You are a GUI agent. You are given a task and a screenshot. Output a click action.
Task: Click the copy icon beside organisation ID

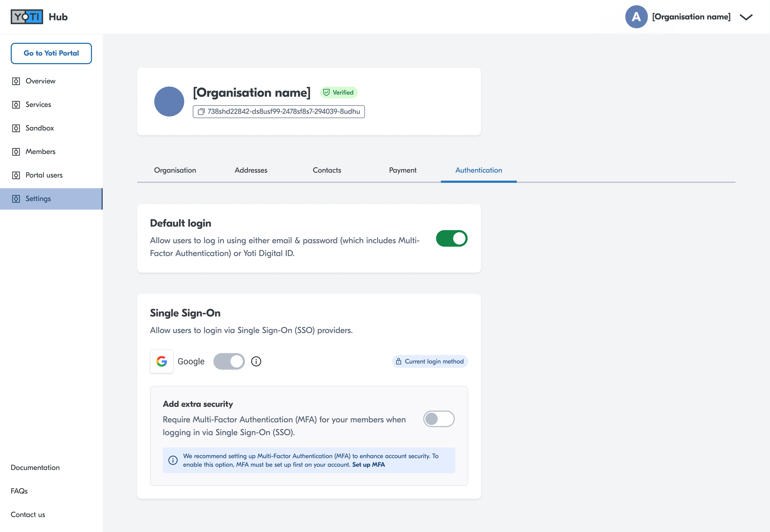coord(201,112)
